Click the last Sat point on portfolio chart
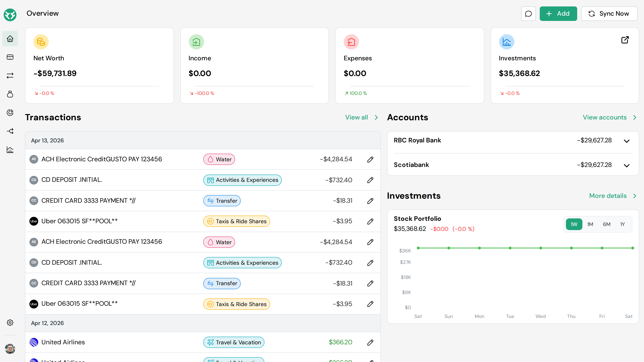 [x=633, y=248]
